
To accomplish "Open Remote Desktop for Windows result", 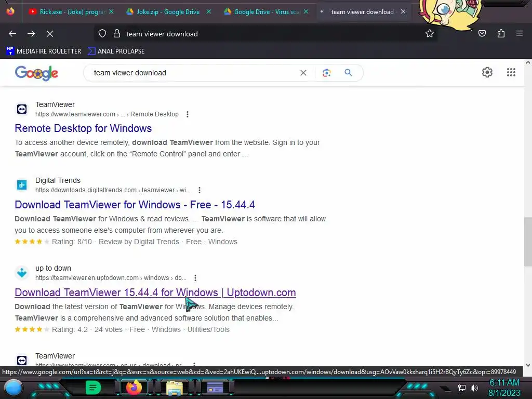I will pos(83,128).
